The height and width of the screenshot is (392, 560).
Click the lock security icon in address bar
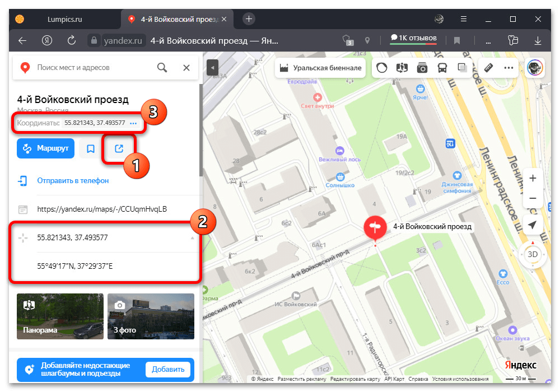tap(94, 40)
